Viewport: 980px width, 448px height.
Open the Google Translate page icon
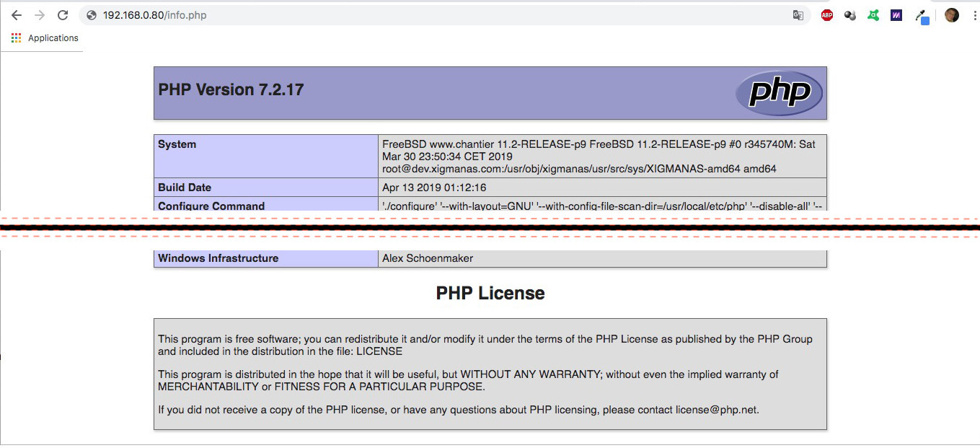[x=798, y=15]
